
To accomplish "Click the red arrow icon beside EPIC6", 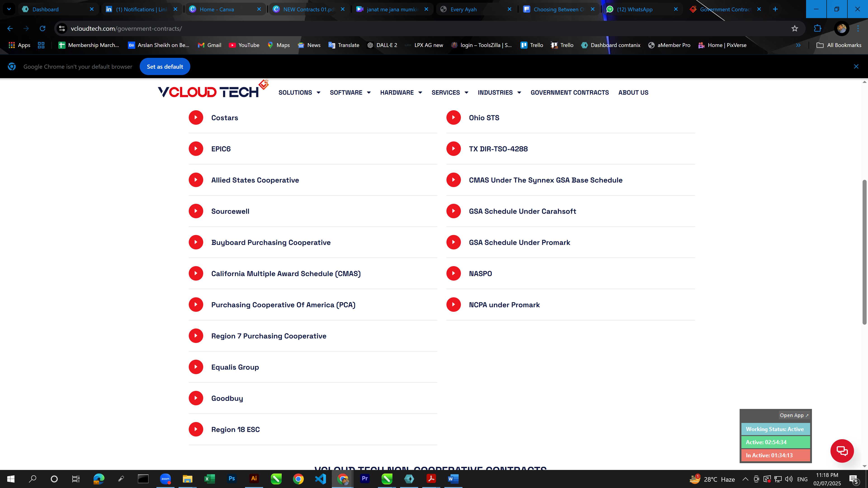I will (x=196, y=148).
